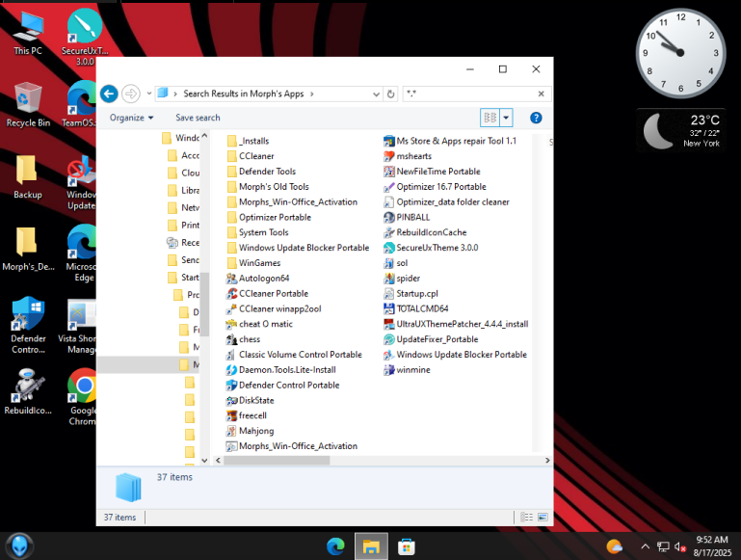
Task: Click the Save search button
Action: (198, 118)
